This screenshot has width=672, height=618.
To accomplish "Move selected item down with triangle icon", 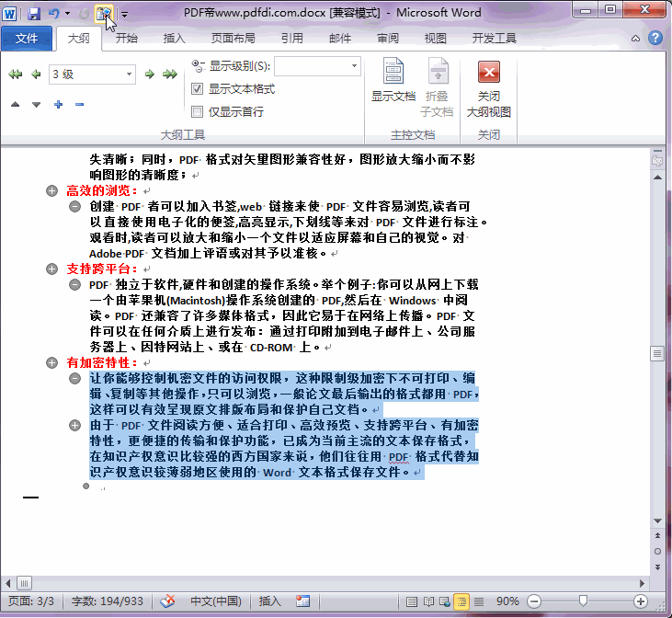I will 37,104.
